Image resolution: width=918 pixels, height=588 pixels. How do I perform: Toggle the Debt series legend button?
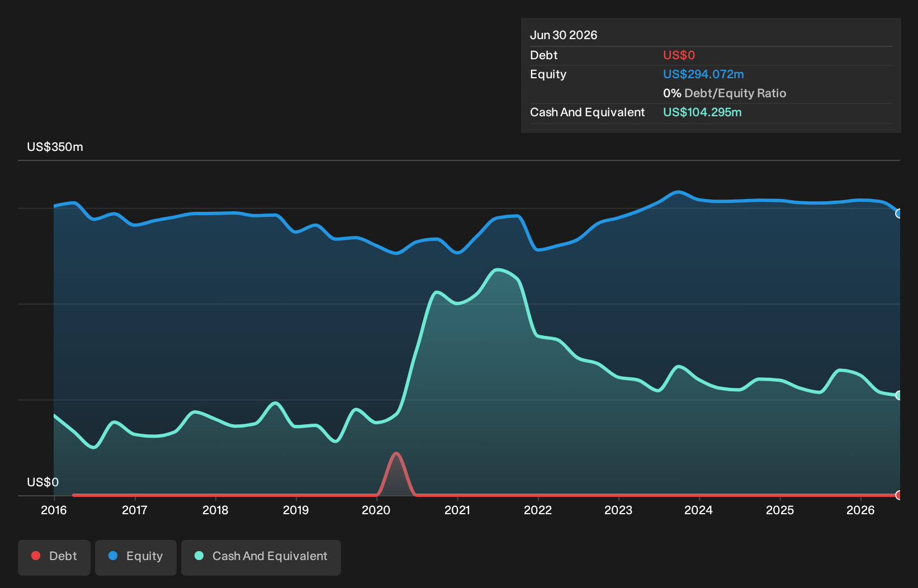[54, 557]
